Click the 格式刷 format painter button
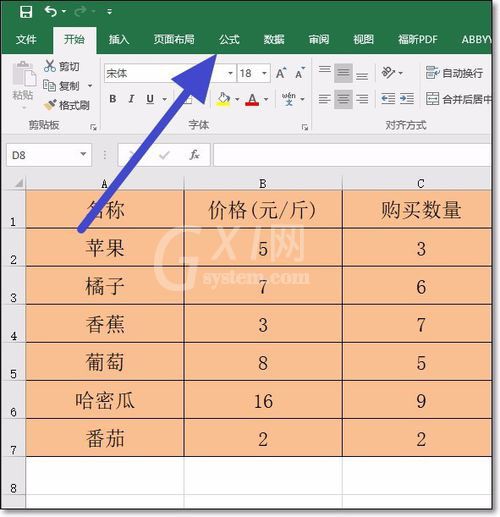This screenshot has height=517, width=500. (67, 105)
